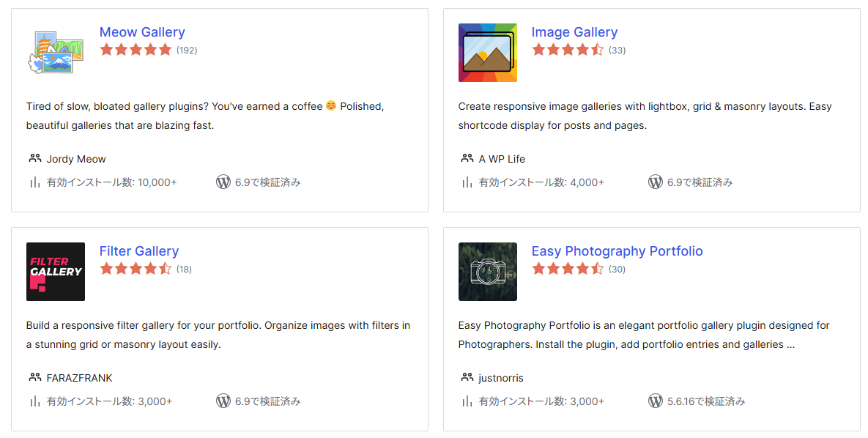The height and width of the screenshot is (438, 868).
Task: Click Filter Gallery's (18) review count
Action: click(184, 270)
